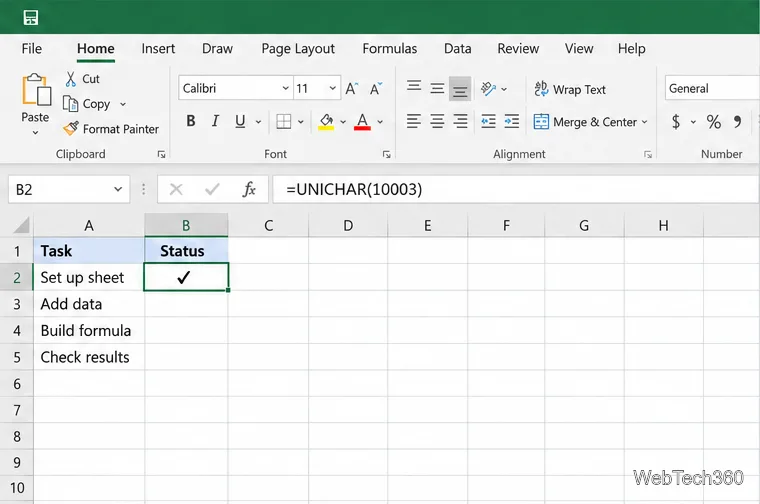This screenshot has width=760, height=504.
Task: Toggle Wrap Text
Action: pos(570,89)
